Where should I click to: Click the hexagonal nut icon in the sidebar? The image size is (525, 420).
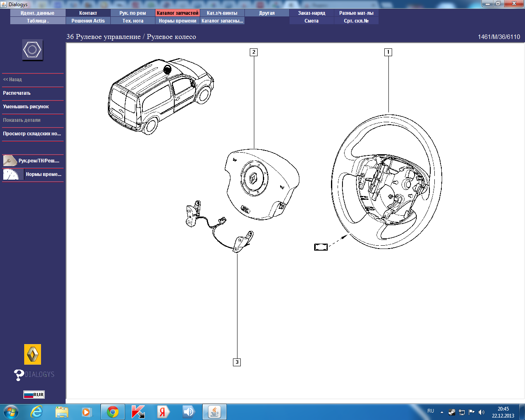(x=32, y=50)
